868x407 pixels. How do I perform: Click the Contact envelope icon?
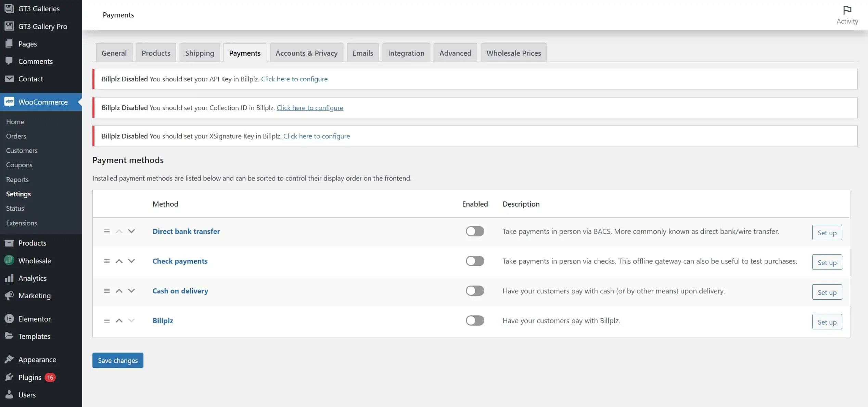[x=9, y=79]
